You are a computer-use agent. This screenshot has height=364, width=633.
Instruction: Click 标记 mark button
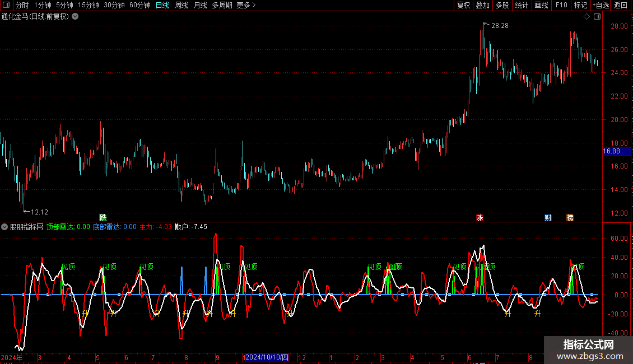pos(580,5)
